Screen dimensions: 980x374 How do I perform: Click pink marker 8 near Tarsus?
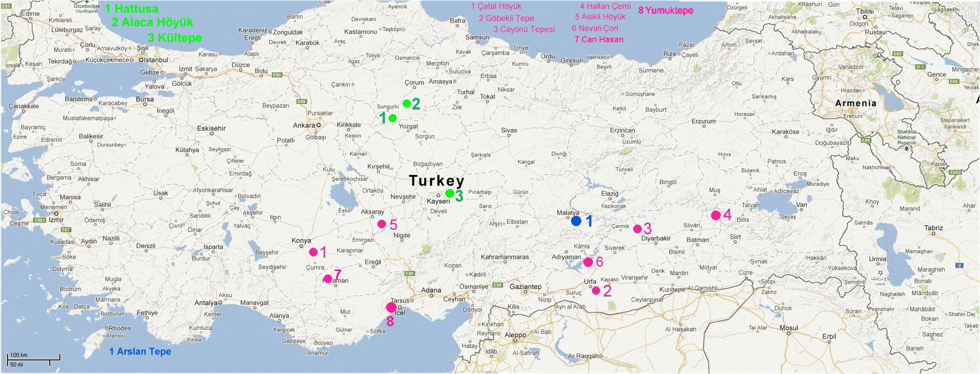[x=391, y=307]
